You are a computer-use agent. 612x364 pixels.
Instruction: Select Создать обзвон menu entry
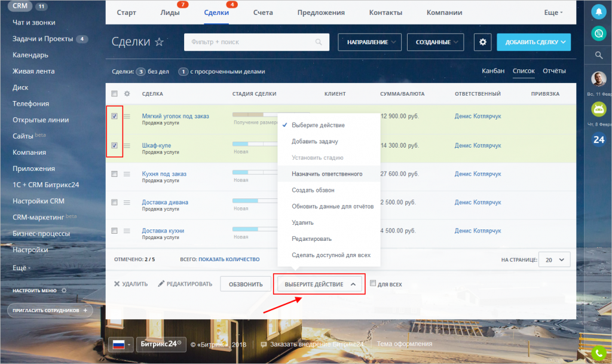point(313,191)
